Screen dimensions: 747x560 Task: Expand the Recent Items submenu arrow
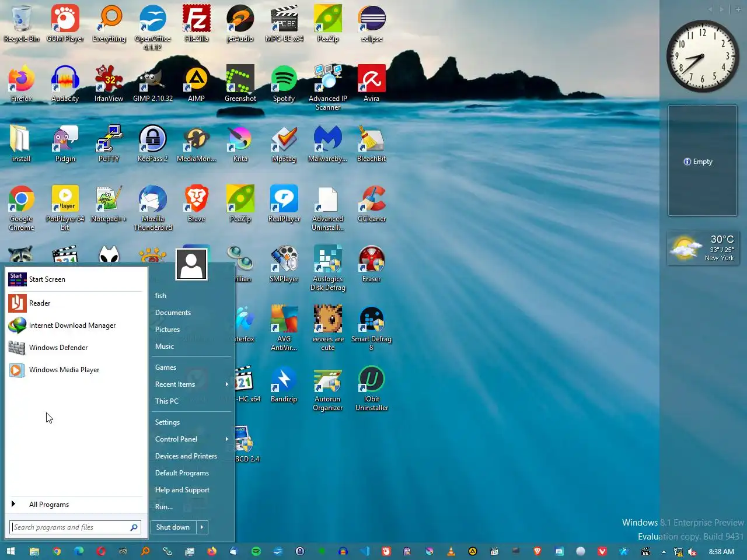point(226,384)
